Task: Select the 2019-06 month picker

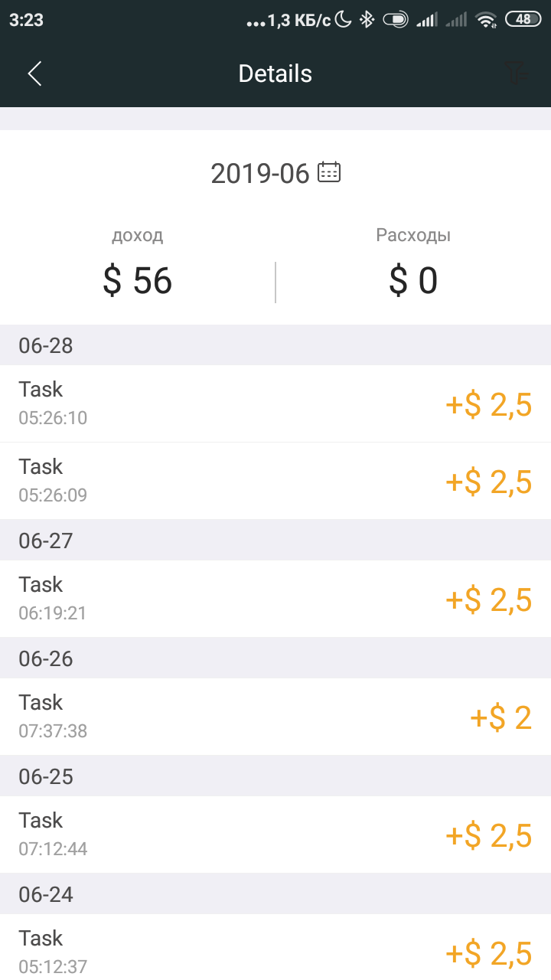Action: (x=275, y=173)
